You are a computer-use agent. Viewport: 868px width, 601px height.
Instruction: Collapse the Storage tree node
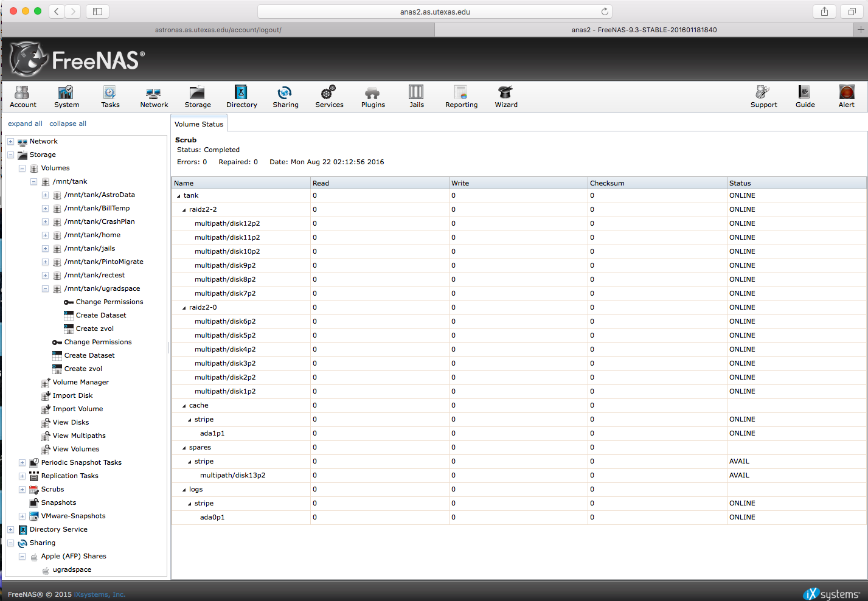[x=10, y=155]
